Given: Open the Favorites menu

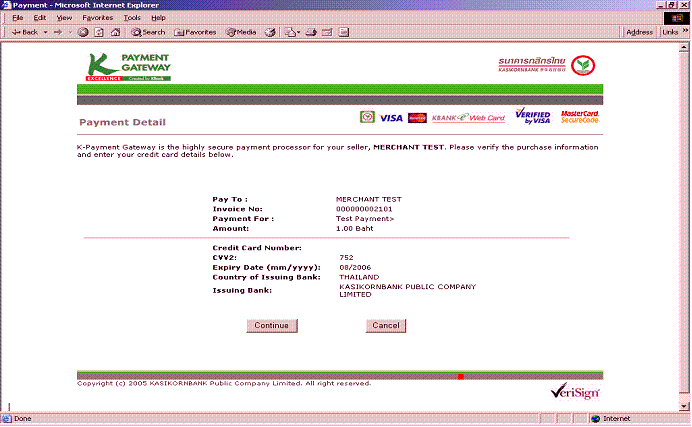Looking at the screenshot, I should click(x=98, y=18).
